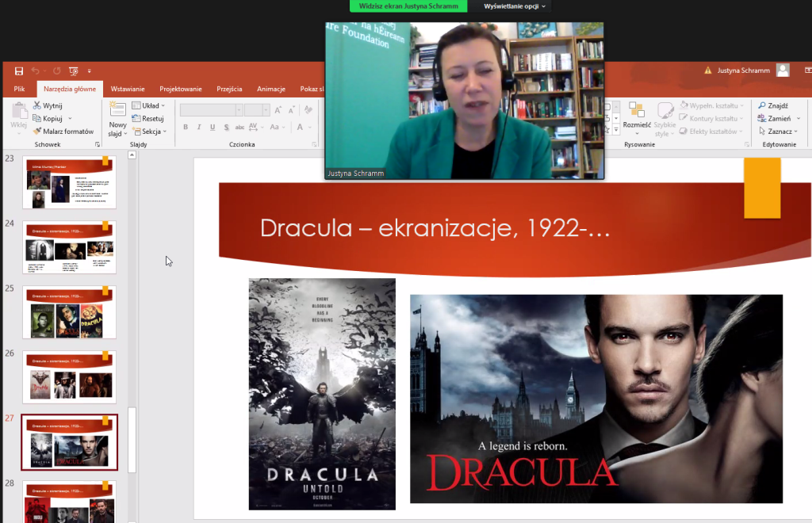Click the user account avatar icon
The width and height of the screenshot is (812, 523).
point(783,71)
